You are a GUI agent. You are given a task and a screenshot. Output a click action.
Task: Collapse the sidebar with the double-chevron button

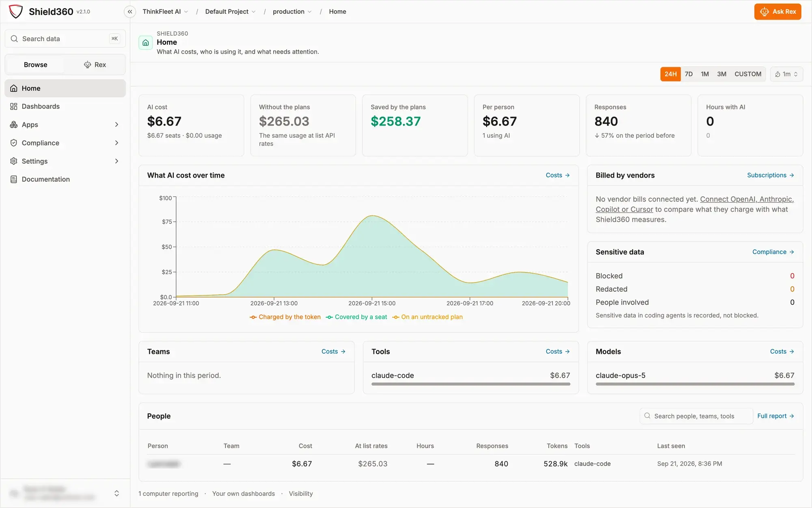click(x=130, y=11)
